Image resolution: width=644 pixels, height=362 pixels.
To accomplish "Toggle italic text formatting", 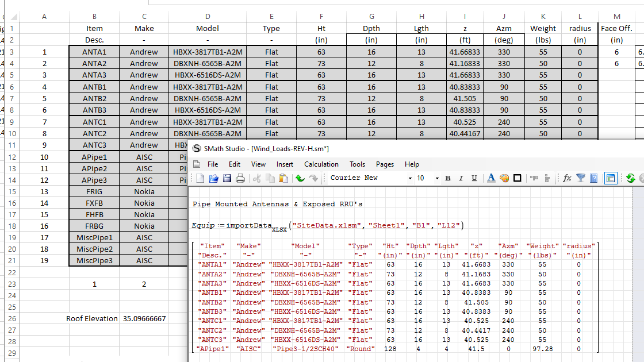I will 461,178.
